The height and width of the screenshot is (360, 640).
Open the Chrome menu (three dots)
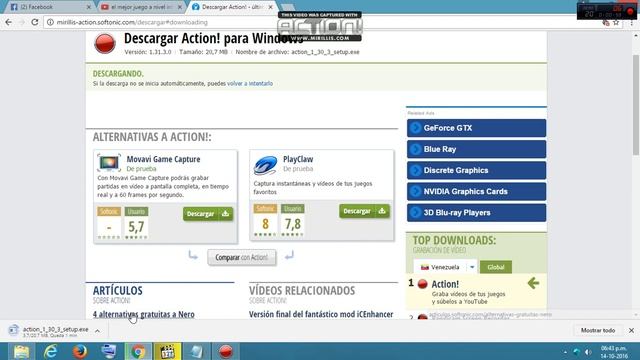[631, 23]
